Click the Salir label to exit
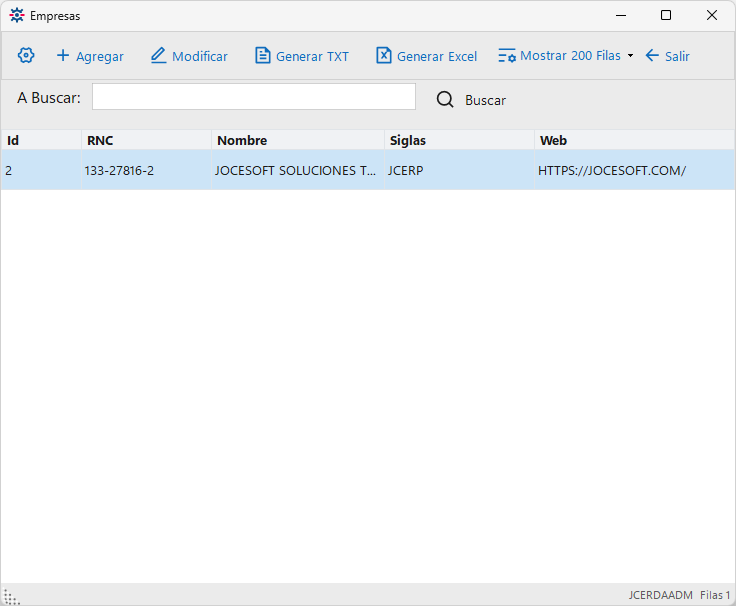This screenshot has width=736, height=606. point(677,57)
